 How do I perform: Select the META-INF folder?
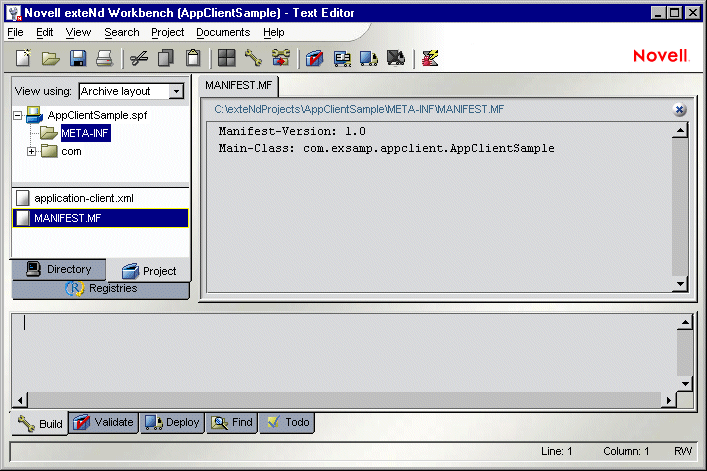pos(85,133)
